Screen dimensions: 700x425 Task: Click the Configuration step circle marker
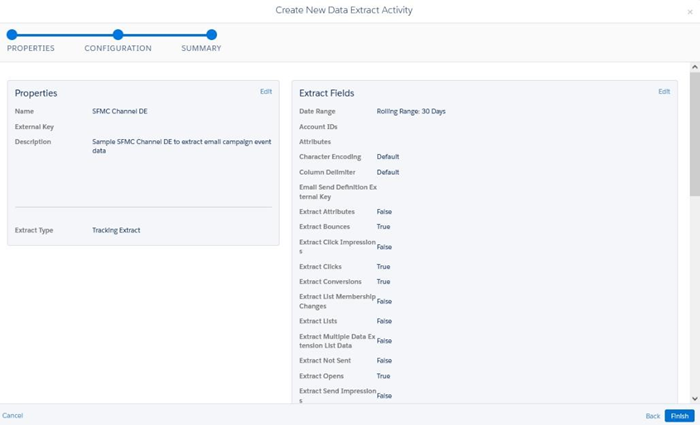(x=118, y=35)
